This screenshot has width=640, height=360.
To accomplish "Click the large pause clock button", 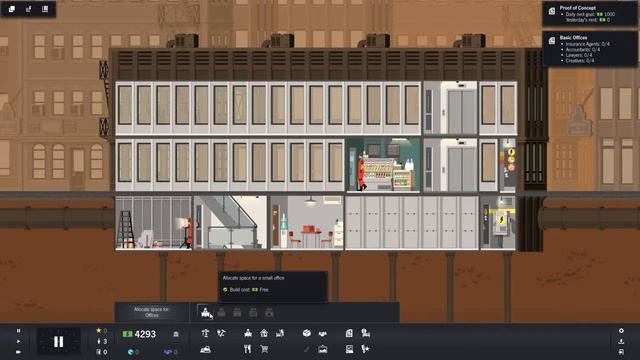I will pos(58,341).
